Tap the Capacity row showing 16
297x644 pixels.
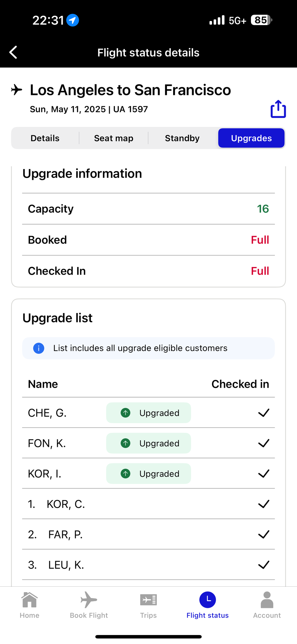click(148, 209)
